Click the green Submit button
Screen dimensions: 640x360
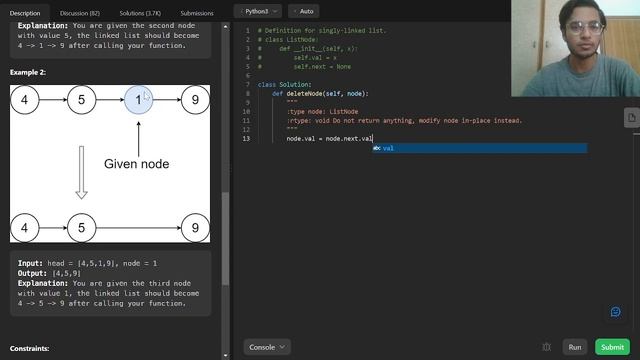coord(612,347)
